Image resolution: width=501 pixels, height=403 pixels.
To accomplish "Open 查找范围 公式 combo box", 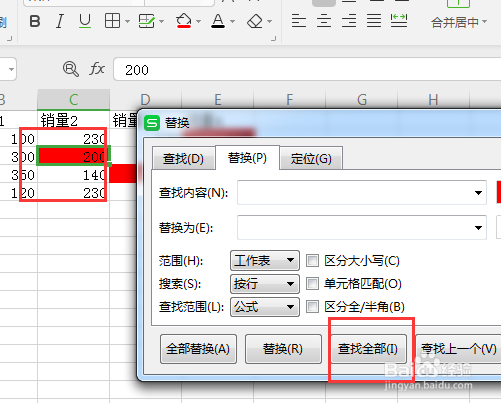I will coord(265,307).
